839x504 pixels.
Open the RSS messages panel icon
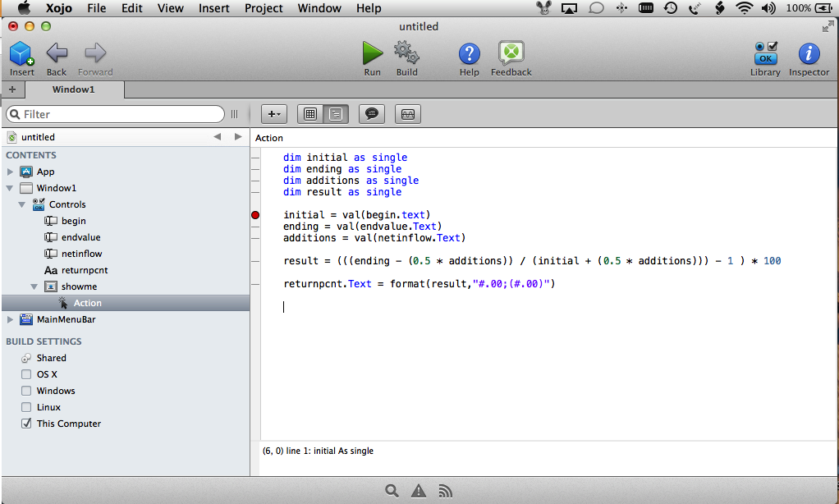[445, 491]
